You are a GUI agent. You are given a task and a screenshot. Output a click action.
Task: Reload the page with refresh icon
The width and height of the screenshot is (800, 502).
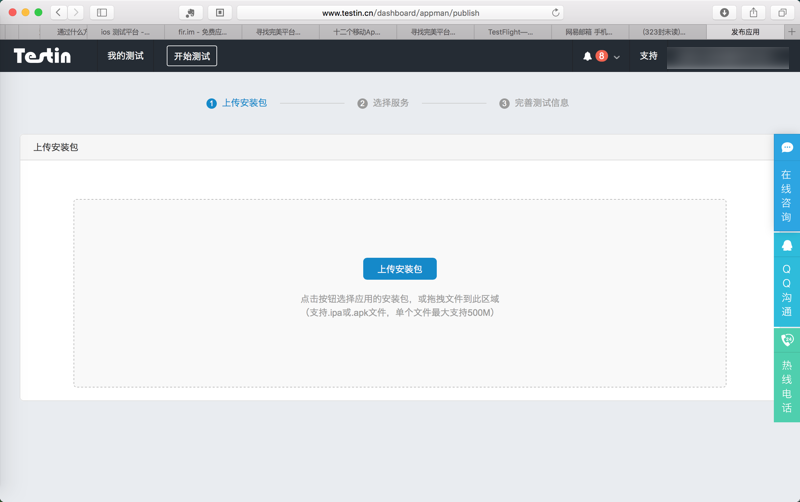click(x=556, y=13)
